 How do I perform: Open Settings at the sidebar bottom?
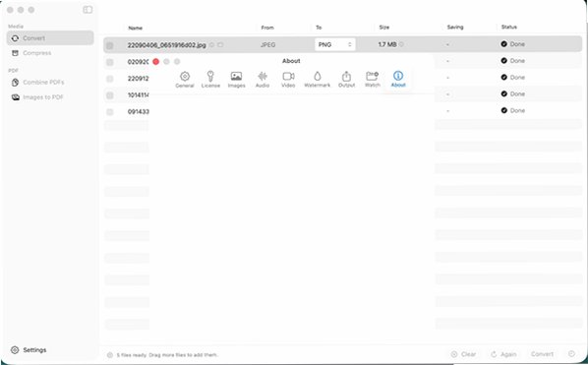(x=29, y=350)
